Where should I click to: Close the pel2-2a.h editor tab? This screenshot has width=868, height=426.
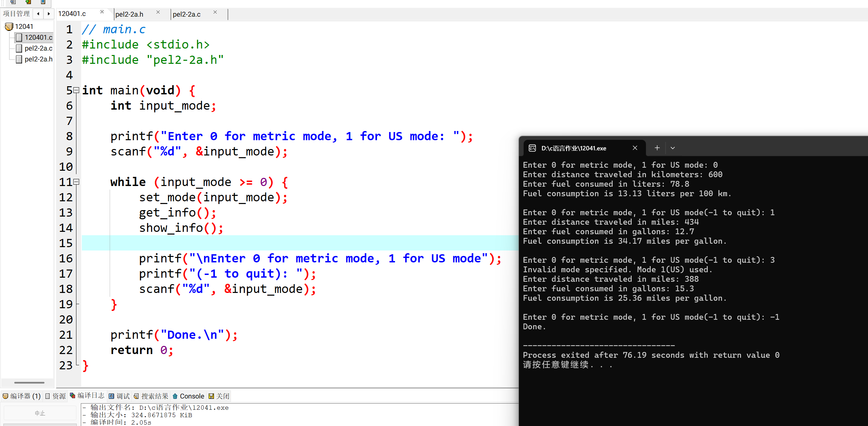[158, 12]
